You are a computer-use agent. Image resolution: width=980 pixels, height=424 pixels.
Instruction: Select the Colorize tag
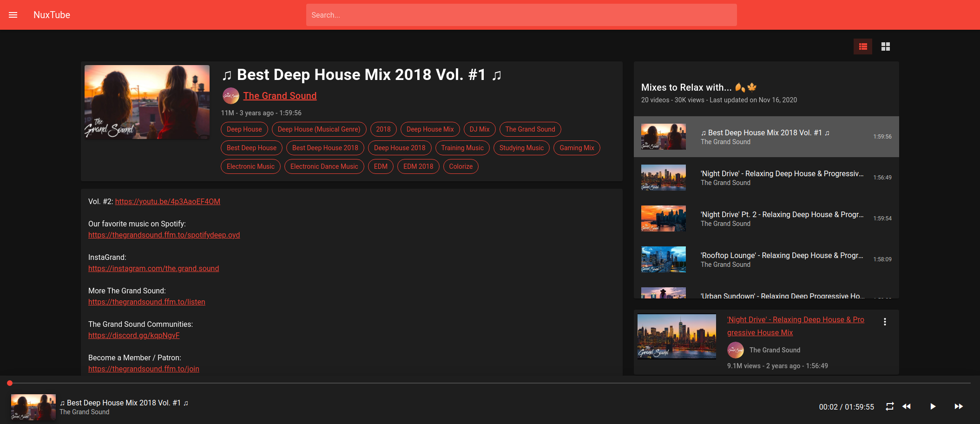461,166
